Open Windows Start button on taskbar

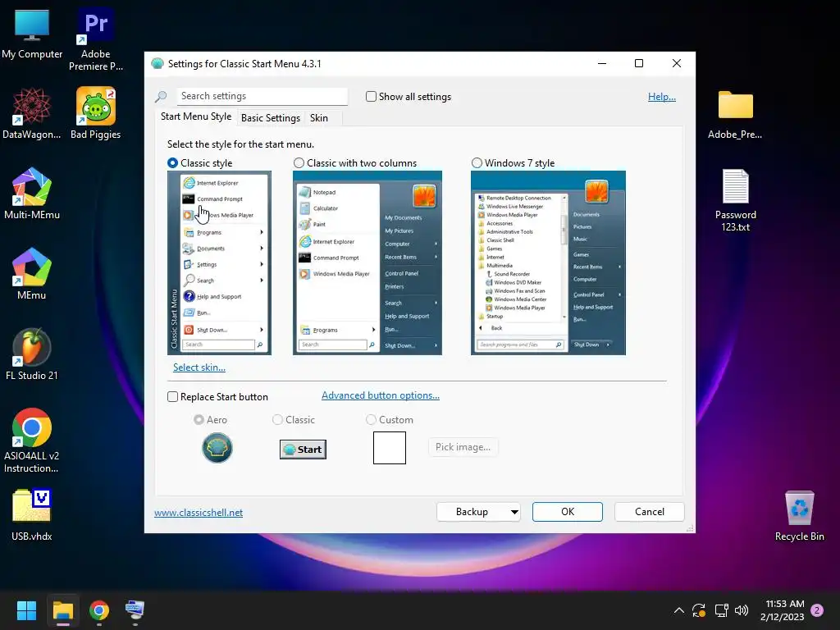26,610
